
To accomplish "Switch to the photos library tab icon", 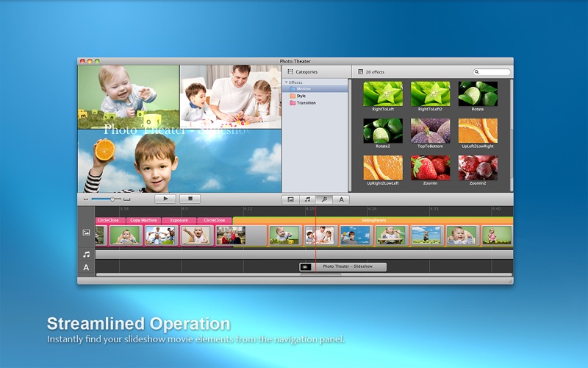I will 290,199.
